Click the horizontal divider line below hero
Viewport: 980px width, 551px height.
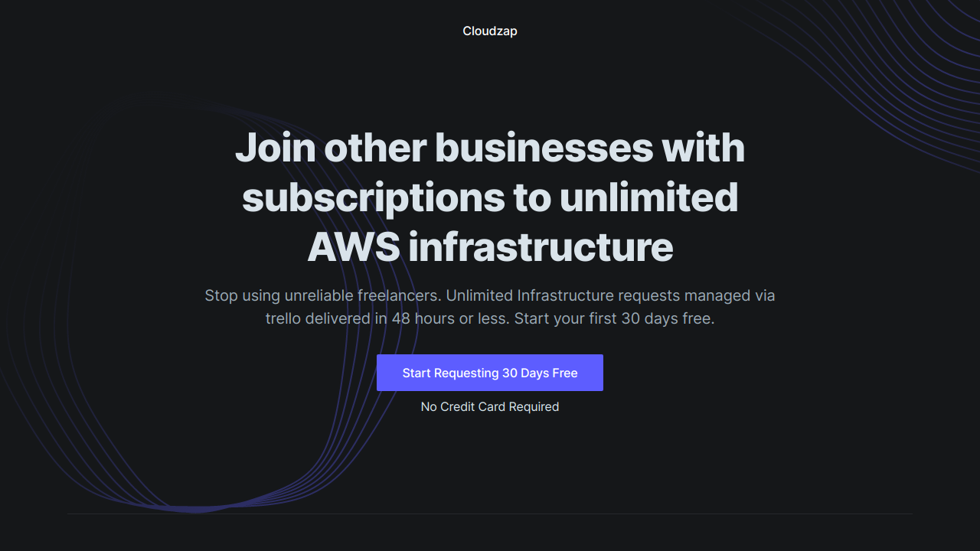[x=490, y=514]
